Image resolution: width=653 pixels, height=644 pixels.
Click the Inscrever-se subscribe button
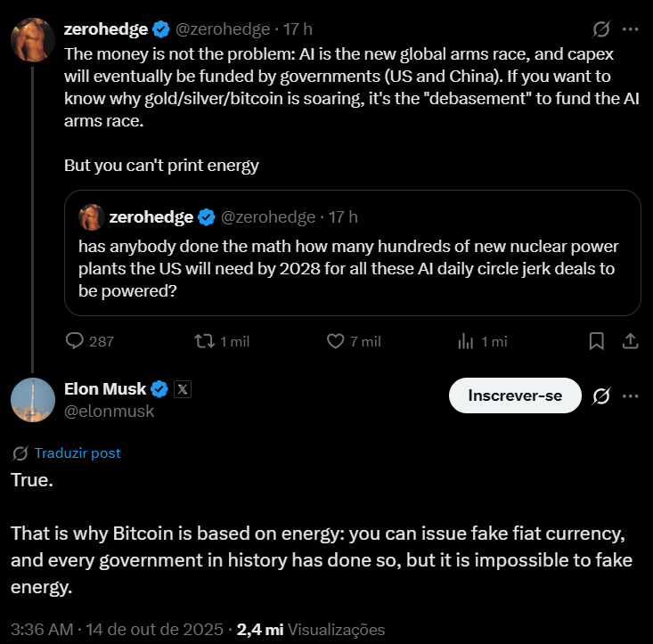coord(515,395)
